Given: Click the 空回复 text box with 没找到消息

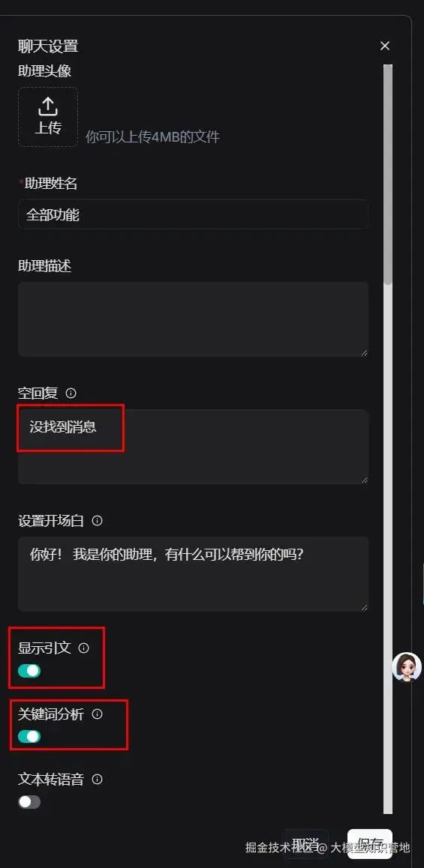Looking at the screenshot, I should (193, 447).
